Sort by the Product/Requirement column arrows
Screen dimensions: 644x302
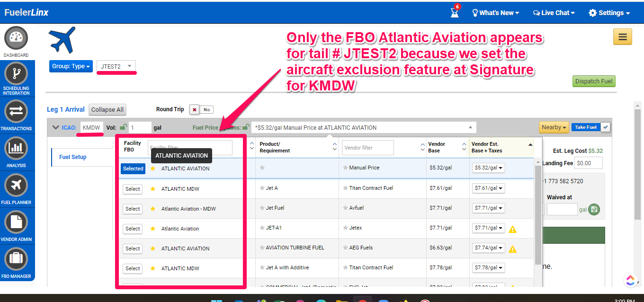[335, 147]
